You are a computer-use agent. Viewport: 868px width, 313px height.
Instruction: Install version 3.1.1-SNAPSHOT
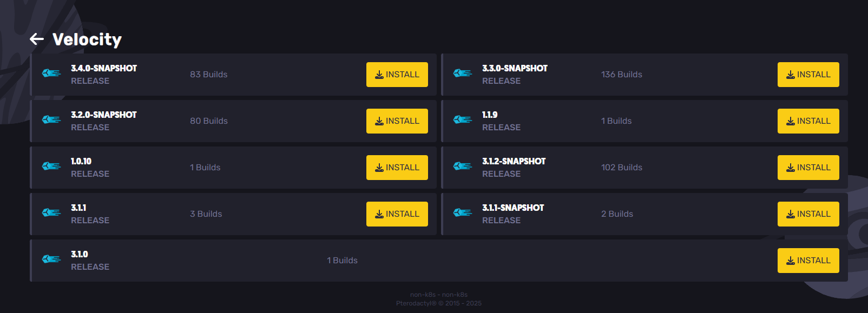[808, 214]
